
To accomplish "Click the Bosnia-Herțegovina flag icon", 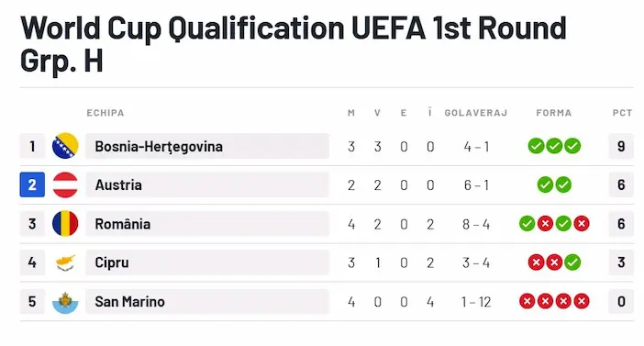I will point(65,146).
